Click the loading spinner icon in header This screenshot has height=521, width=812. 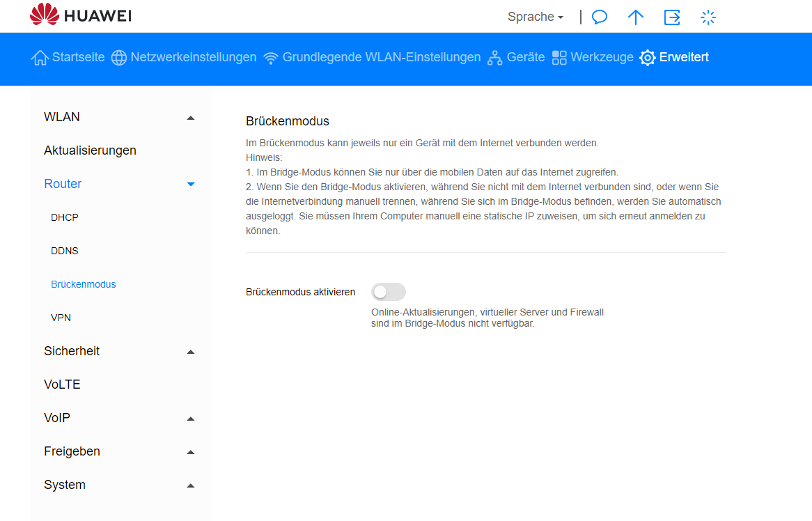[708, 17]
